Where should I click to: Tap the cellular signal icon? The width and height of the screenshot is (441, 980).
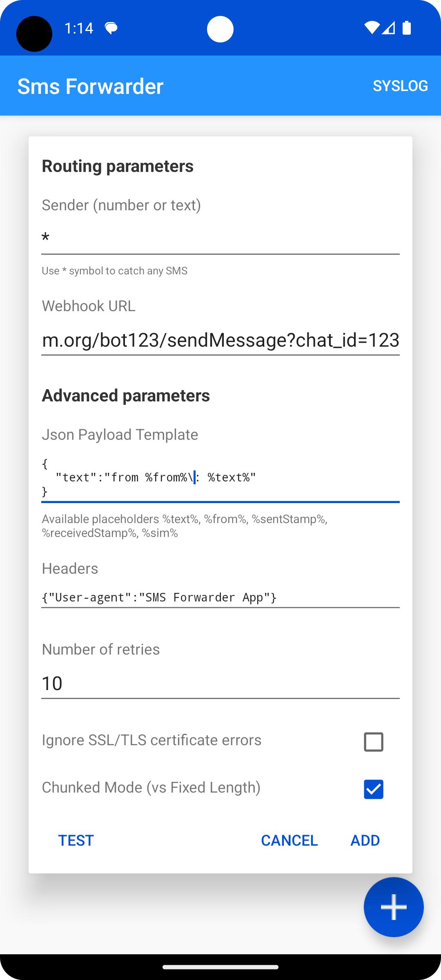tap(389, 28)
